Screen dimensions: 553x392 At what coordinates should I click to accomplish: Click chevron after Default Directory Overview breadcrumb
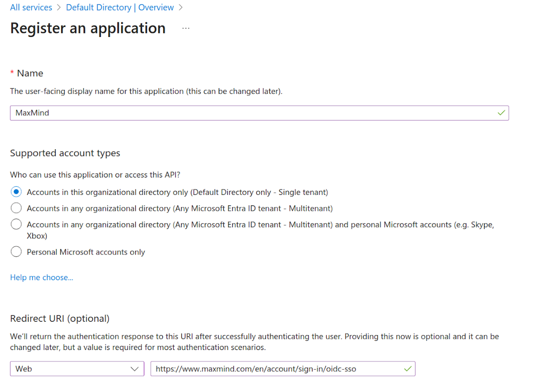(181, 8)
